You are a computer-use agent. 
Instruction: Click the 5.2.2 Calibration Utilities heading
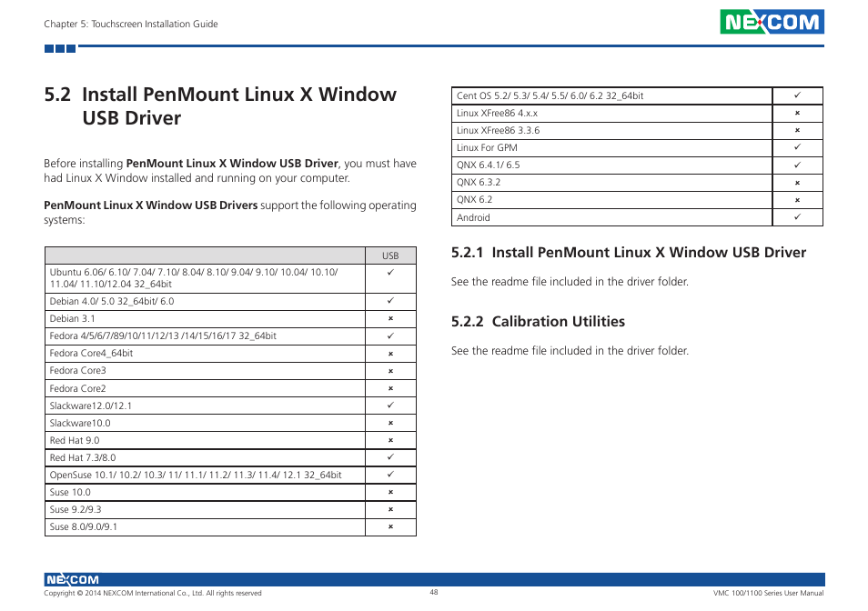[538, 322]
